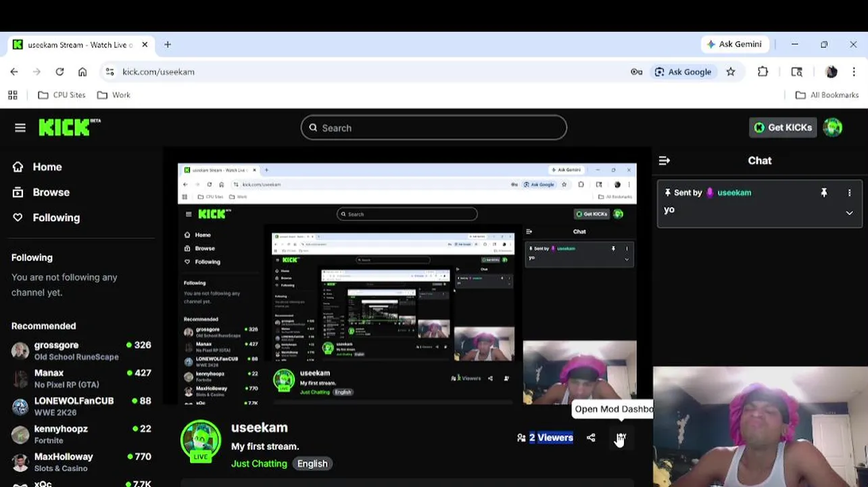Screen dimensions: 868x487
Task: Click the Get KICKs button
Action: pos(783,127)
